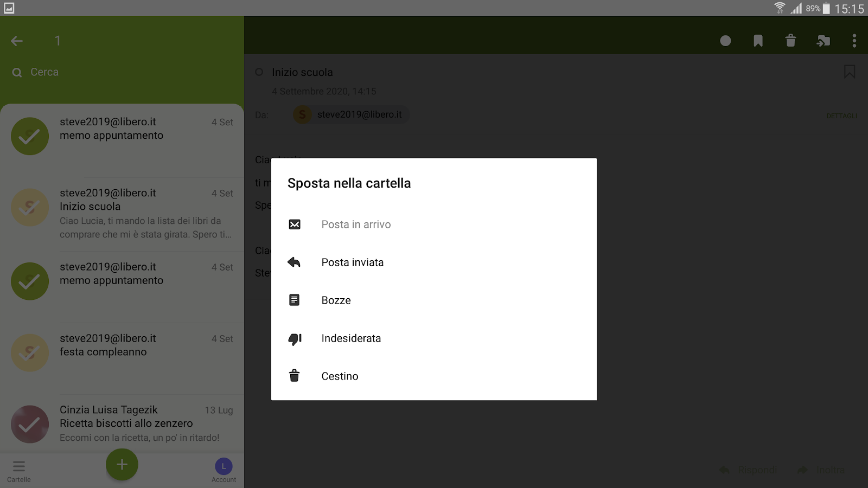The width and height of the screenshot is (868, 488).
Task: Toggle the outline bookmark on Inizio scuola
Action: 850,72
